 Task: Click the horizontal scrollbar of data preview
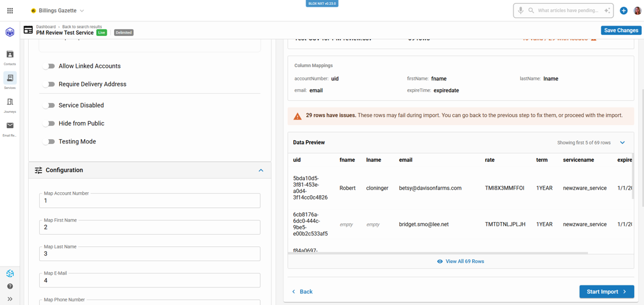point(438,253)
